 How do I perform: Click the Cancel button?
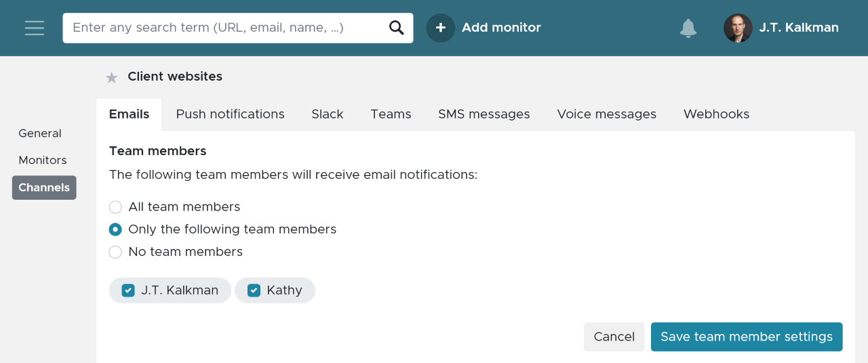[614, 337]
